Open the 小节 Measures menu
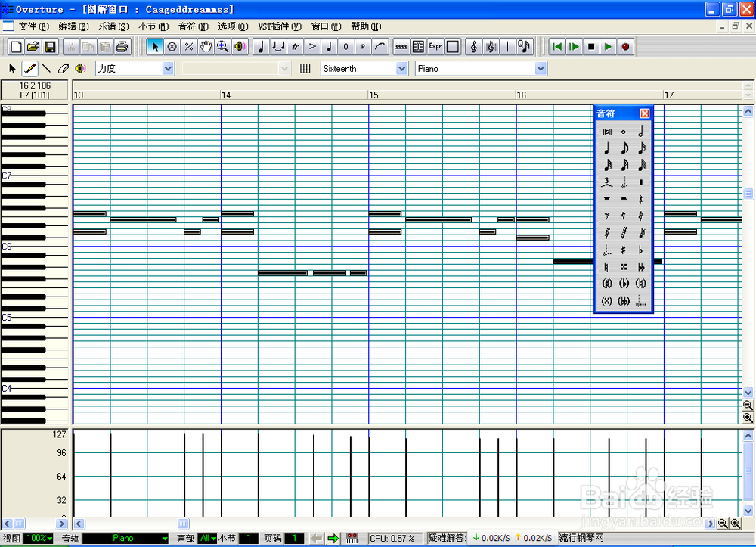This screenshot has height=547, width=756. (x=153, y=26)
